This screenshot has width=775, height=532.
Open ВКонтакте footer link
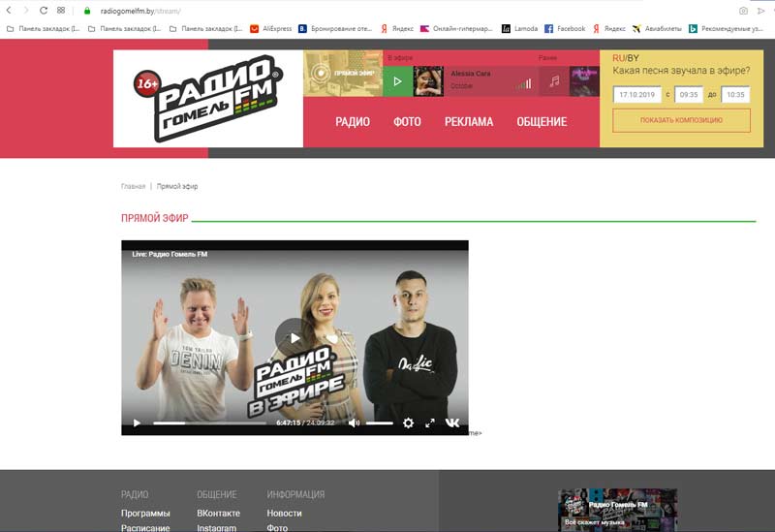219,514
